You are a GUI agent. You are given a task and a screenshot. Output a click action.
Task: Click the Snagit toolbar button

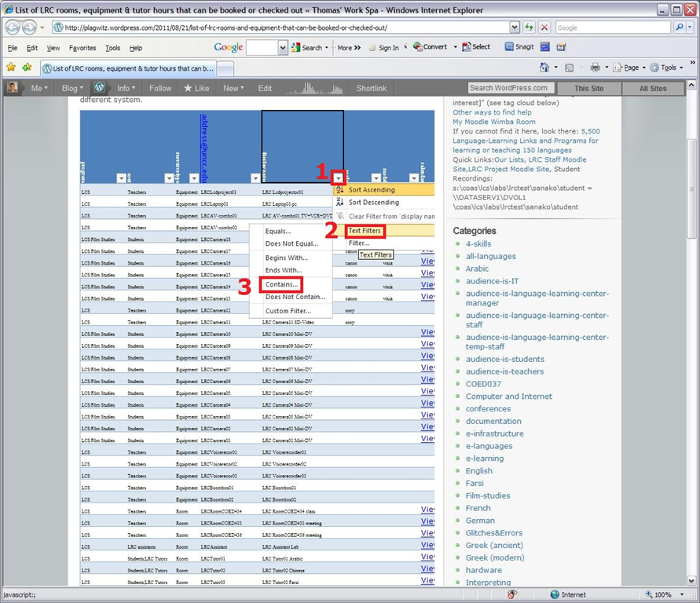(x=520, y=47)
